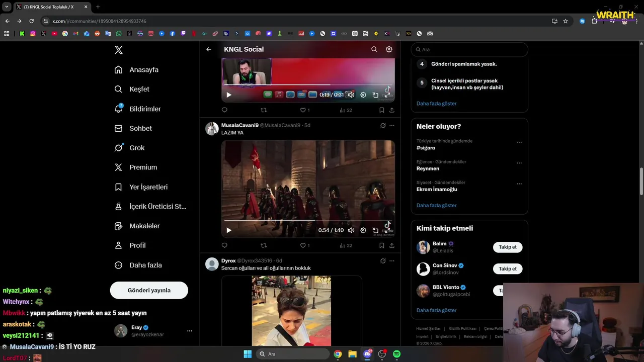
Task: Open Grok explain on MusalaCavani9 post
Action: point(383,126)
